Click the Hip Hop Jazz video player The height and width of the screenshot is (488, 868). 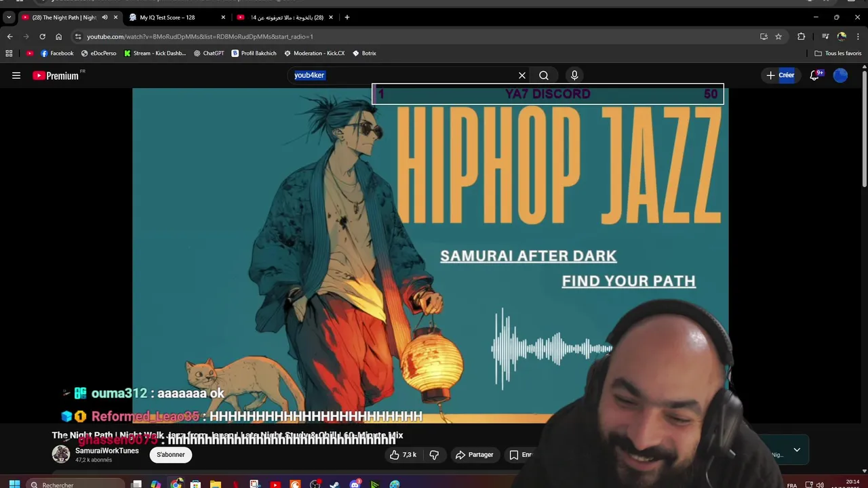point(430,256)
